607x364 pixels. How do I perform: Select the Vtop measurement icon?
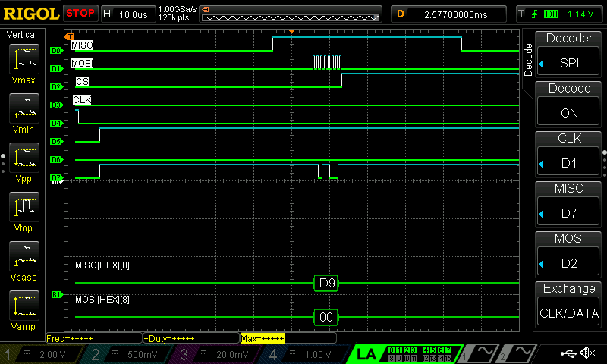24,206
